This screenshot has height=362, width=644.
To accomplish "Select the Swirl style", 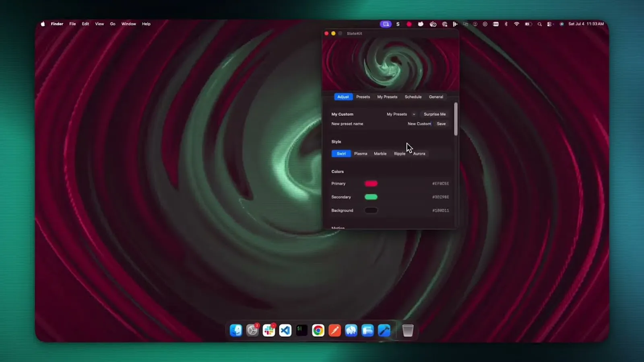I will [341, 154].
